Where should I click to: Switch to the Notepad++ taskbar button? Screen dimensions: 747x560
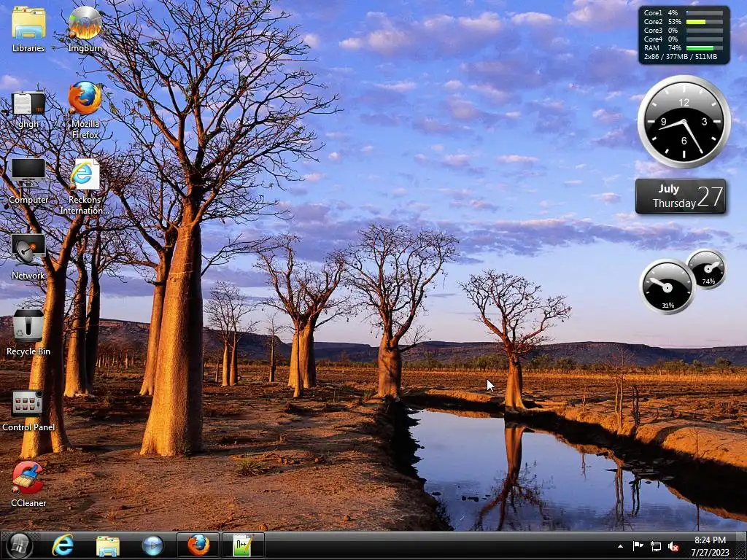click(242, 545)
